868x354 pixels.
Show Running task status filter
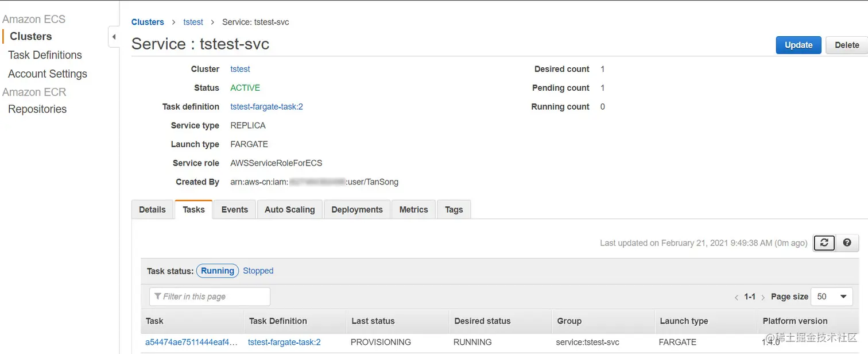pos(218,271)
